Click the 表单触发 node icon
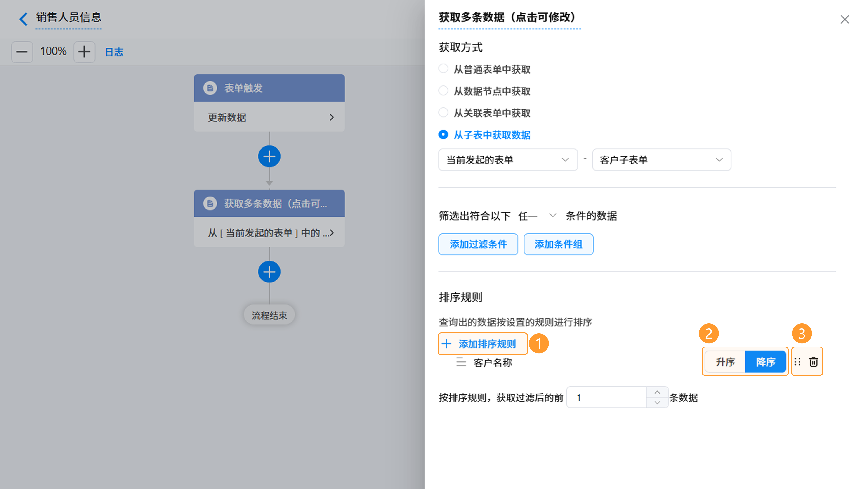Viewport: 868px width, 489px height. pyautogui.click(x=210, y=88)
